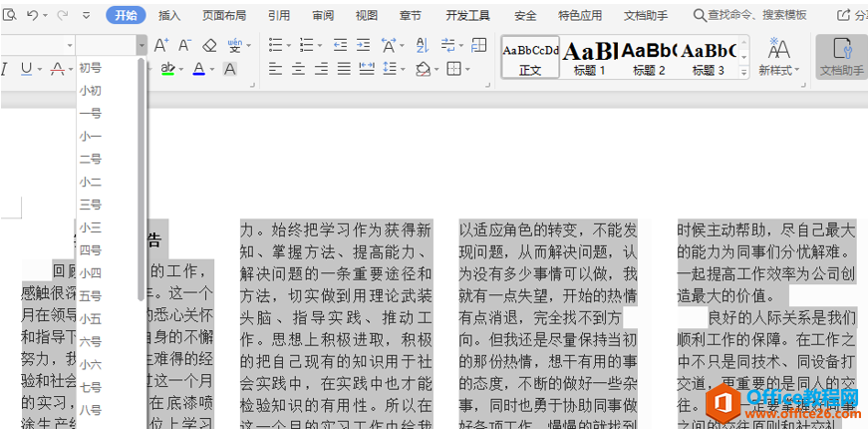
Task: Click the Chinese layout A icon
Action: click(390, 45)
